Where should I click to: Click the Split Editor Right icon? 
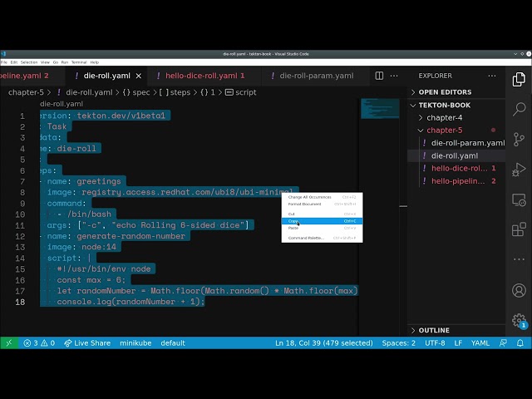pos(379,76)
